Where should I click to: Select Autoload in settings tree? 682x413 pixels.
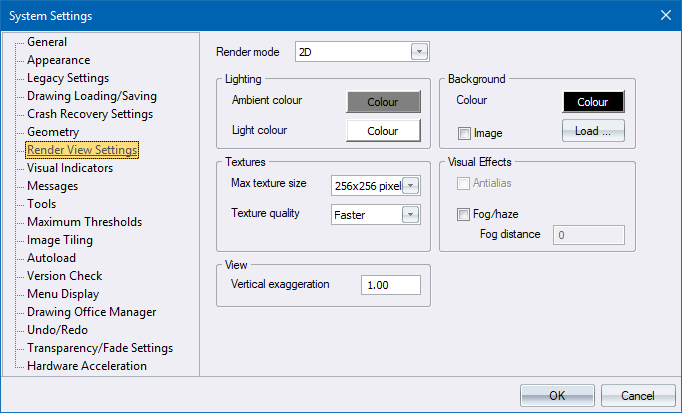51,258
